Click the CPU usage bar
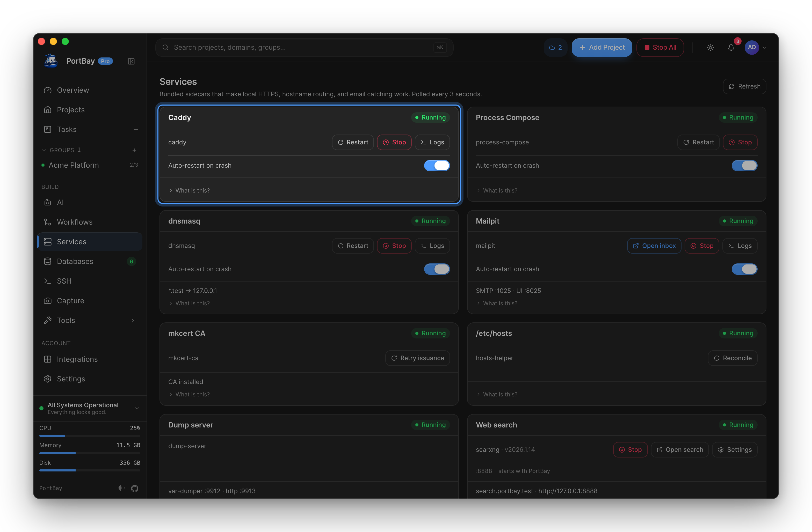 tap(90, 436)
